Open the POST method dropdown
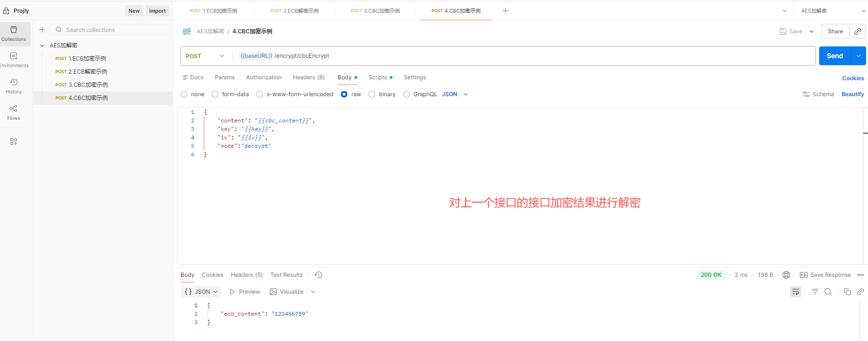 [206, 56]
